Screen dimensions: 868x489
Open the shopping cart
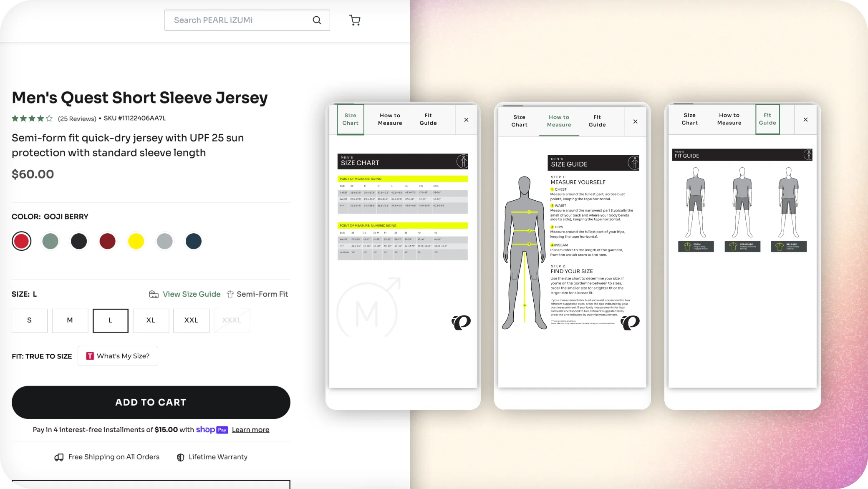355,20
